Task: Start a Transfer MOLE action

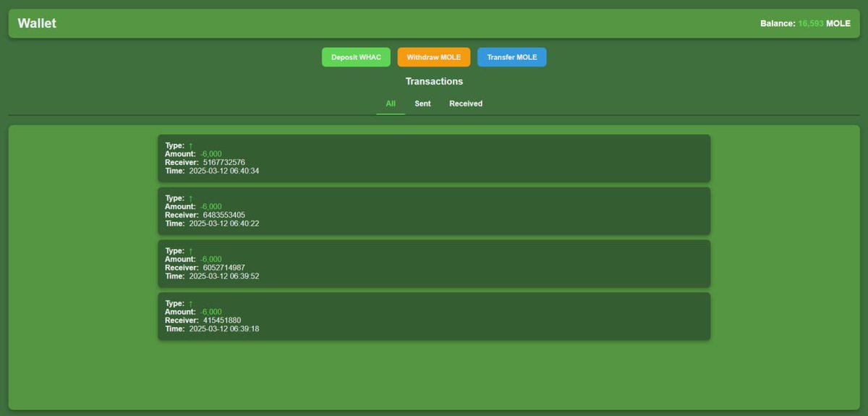Action: click(x=512, y=57)
